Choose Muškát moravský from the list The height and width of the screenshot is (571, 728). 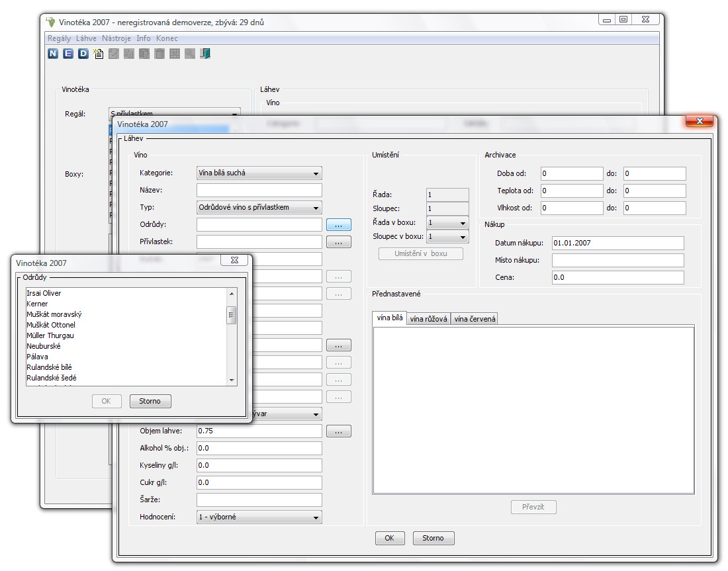[126, 314]
